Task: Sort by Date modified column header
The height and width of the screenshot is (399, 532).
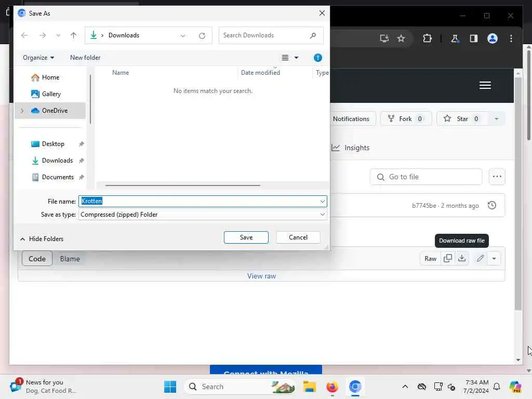Action: tap(260, 73)
